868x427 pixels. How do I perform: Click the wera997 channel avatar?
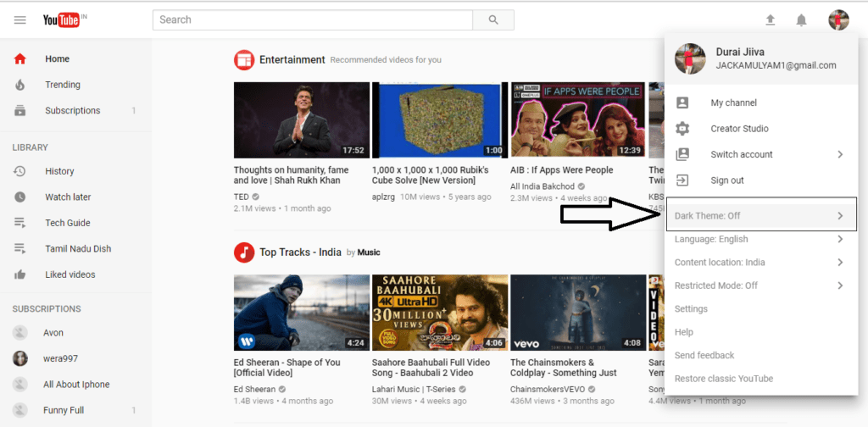point(20,358)
